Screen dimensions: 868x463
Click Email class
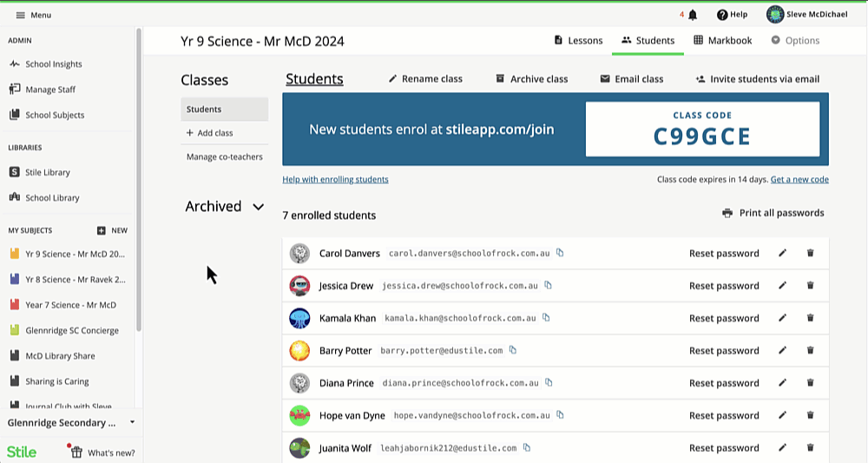632,79
